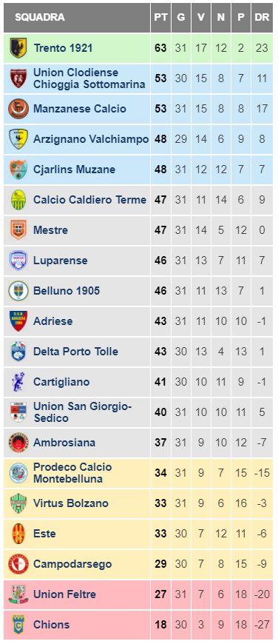Open the Union San Giorgio-Sedico link

point(82,412)
